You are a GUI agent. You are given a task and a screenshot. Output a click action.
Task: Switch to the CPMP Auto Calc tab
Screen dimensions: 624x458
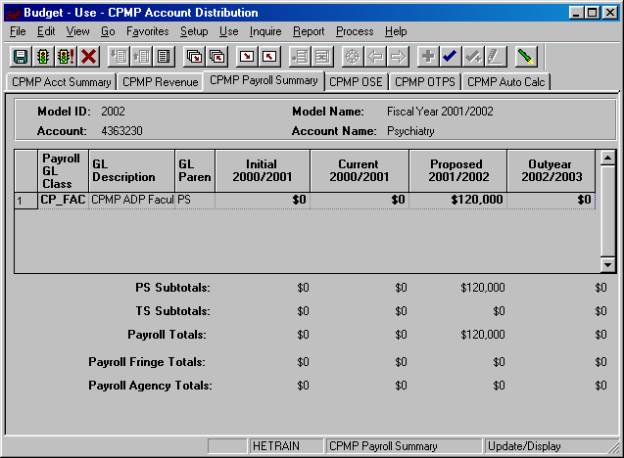508,81
